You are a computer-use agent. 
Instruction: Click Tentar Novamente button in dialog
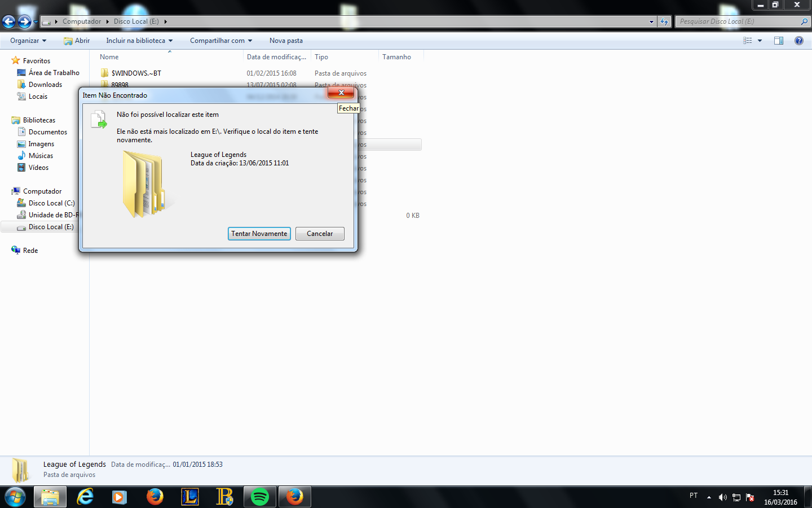[x=259, y=234]
